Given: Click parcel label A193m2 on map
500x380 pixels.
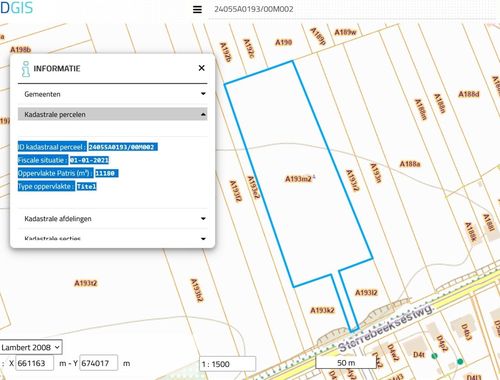Looking at the screenshot, I should 299,179.
